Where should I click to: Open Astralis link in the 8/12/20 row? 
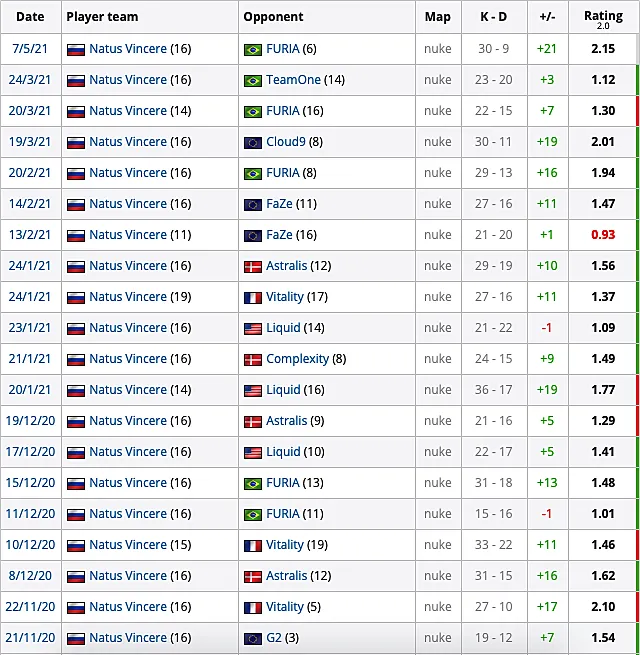click(x=287, y=575)
